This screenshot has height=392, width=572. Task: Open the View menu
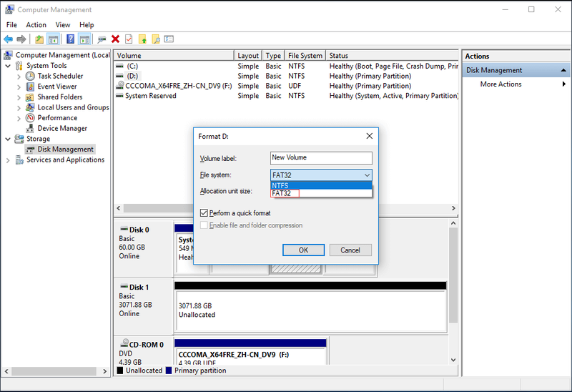click(63, 25)
